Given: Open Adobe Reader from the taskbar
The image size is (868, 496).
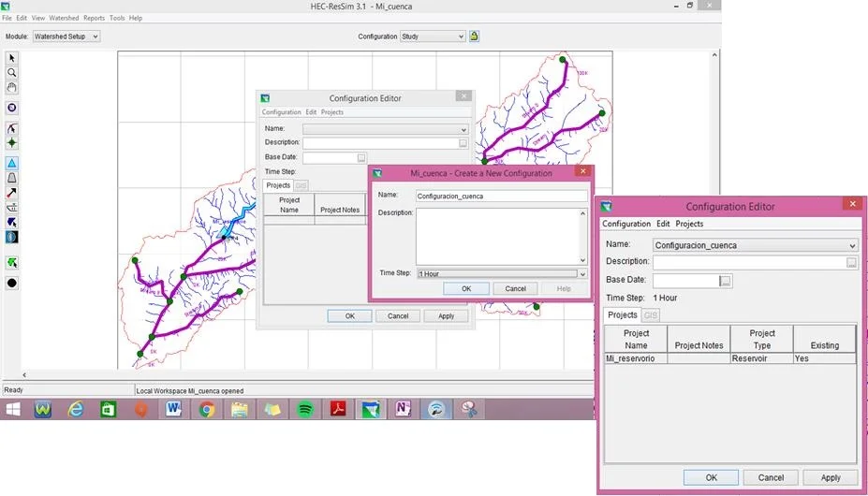Looking at the screenshot, I should click(338, 409).
